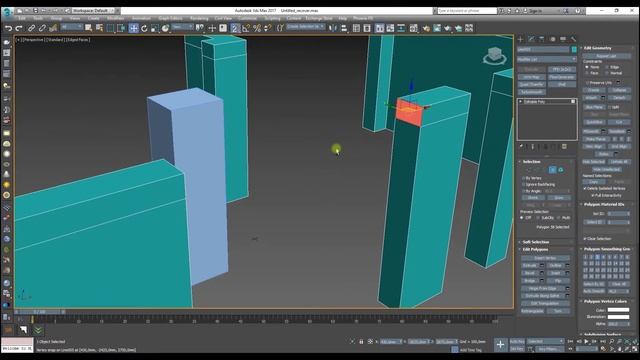Toggle the 2D/3D Snaps icon

235,28
